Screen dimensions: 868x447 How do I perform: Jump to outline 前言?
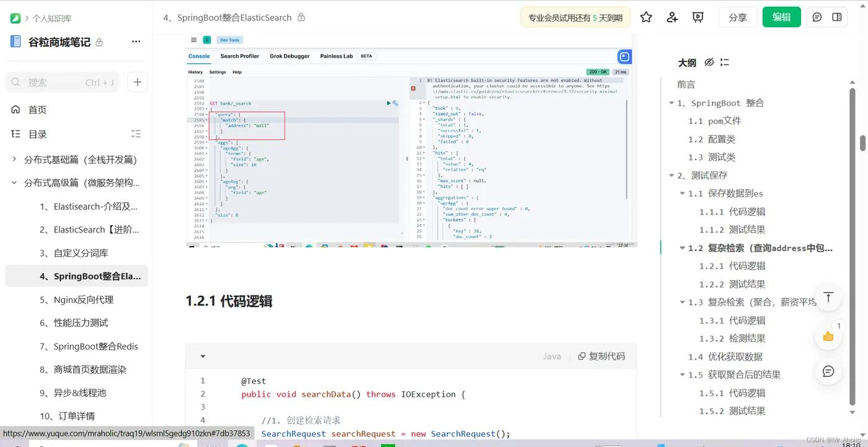[x=686, y=84]
